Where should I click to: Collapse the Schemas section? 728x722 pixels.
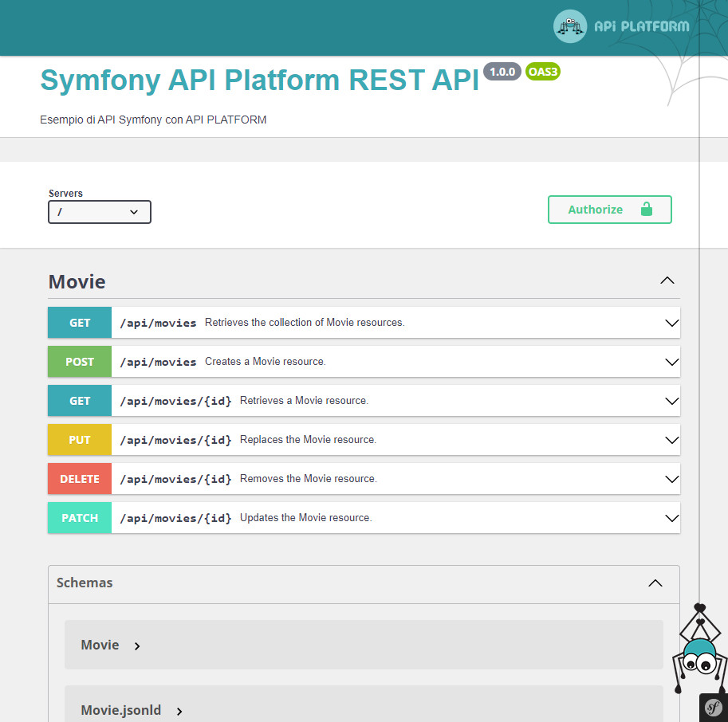tap(655, 583)
